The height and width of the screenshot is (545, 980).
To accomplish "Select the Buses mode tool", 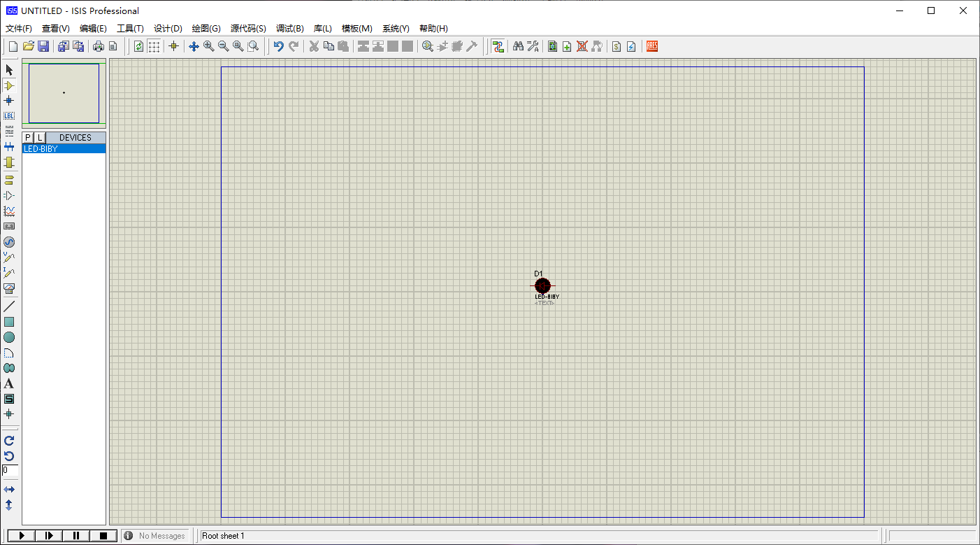I will 9,147.
